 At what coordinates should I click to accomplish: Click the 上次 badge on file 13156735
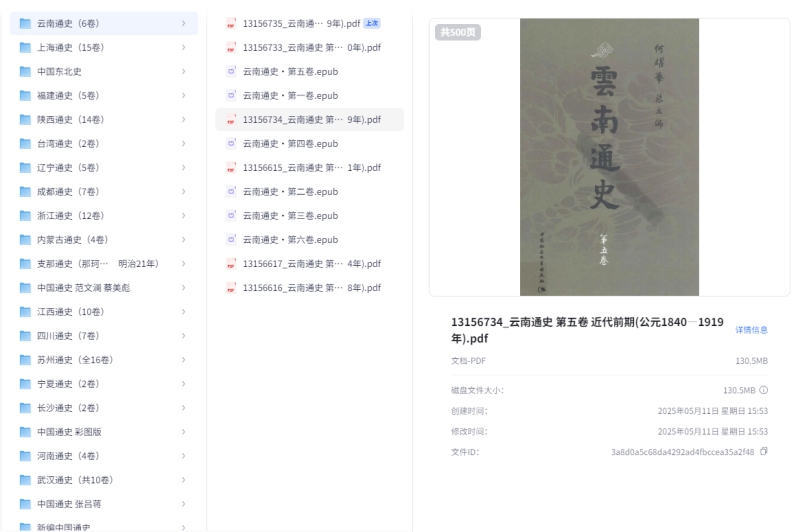click(x=372, y=23)
